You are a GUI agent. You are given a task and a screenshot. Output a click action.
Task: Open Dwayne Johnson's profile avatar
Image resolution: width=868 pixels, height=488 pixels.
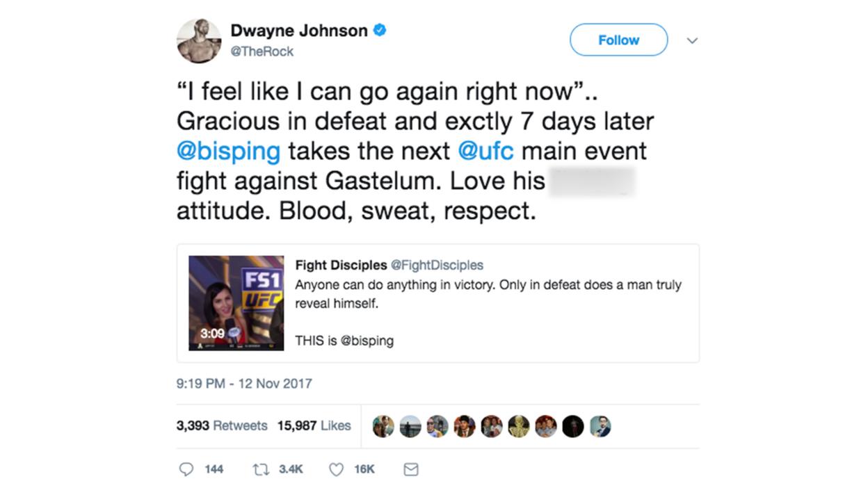tap(199, 40)
